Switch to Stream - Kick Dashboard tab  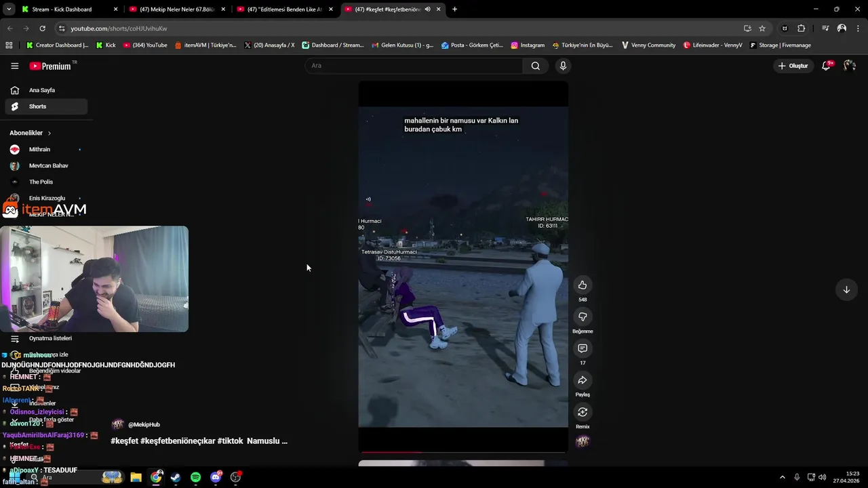point(71,9)
